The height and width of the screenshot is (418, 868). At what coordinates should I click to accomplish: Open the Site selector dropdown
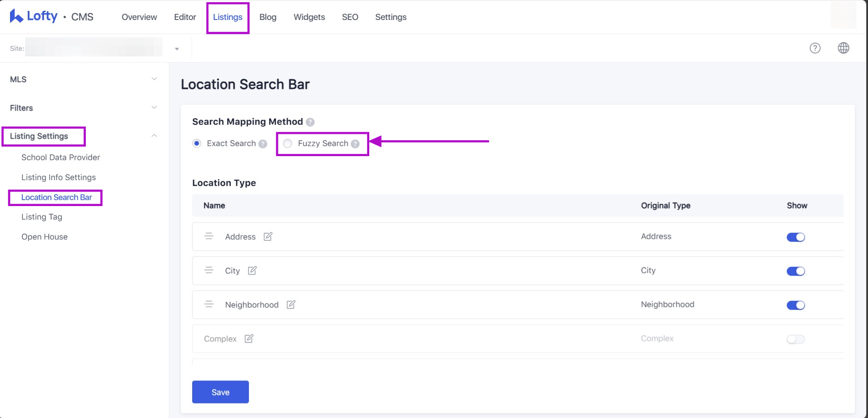click(177, 49)
